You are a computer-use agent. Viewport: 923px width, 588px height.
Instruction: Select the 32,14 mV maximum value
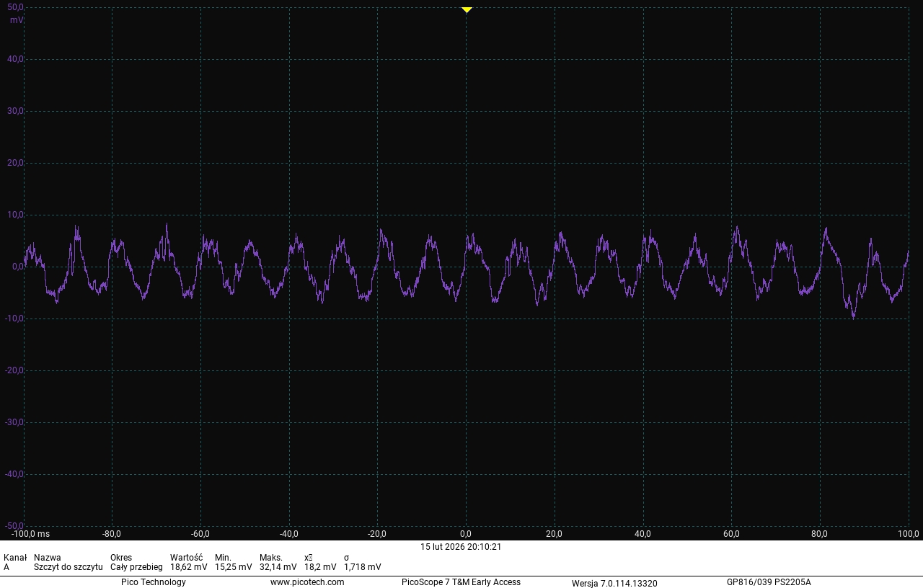[x=278, y=567]
